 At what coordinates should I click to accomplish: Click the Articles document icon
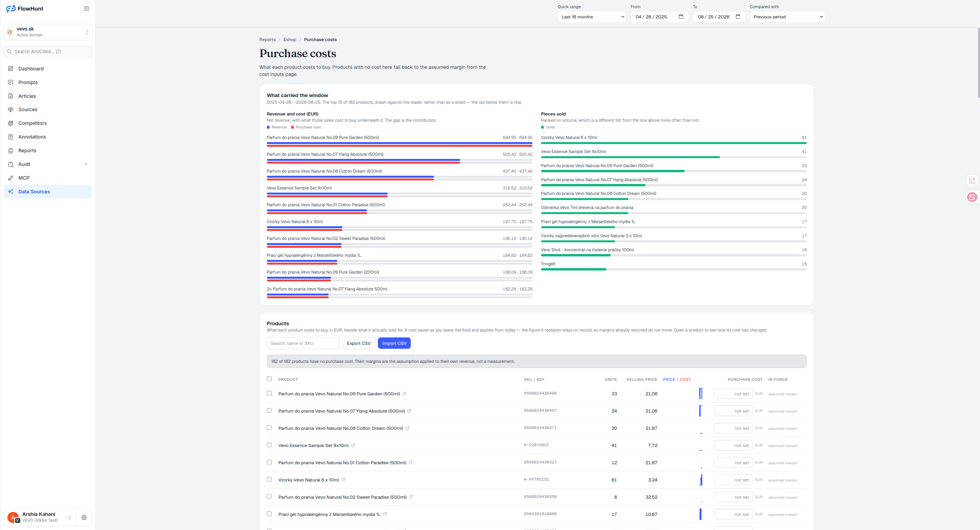pos(11,96)
